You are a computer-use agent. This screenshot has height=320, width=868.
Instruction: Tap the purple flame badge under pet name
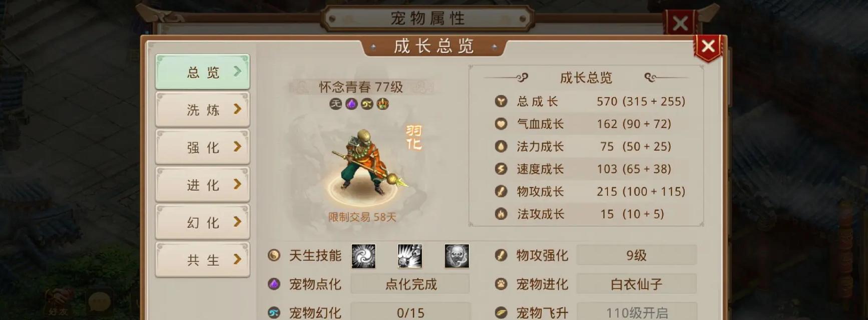coord(351,104)
